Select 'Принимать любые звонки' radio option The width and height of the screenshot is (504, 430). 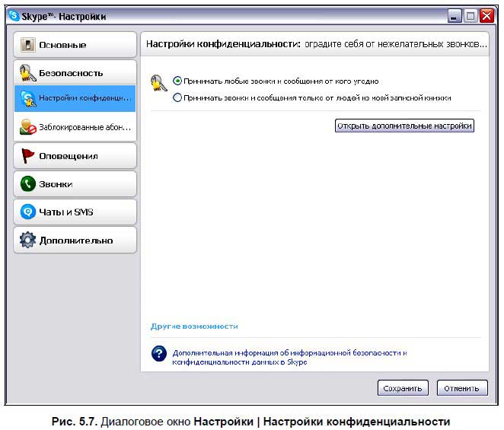coord(177,81)
